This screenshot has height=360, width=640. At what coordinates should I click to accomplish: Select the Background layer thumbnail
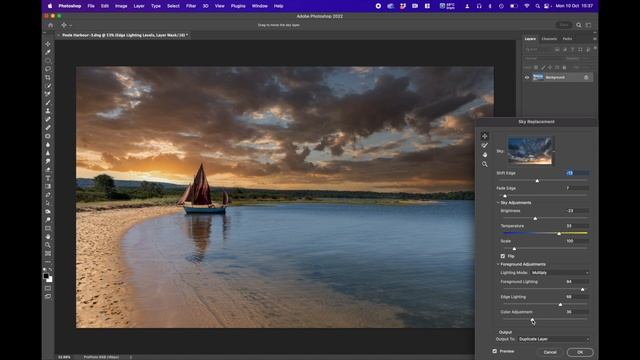pyautogui.click(x=538, y=77)
